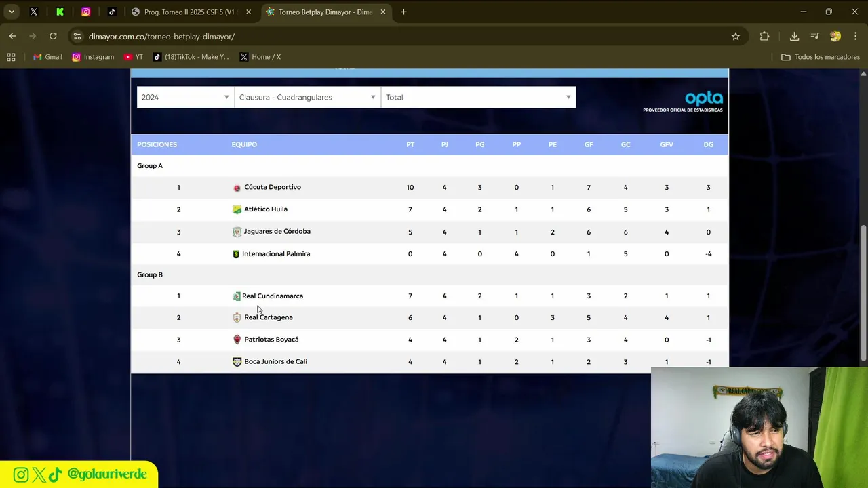This screenshot has height=488, width=868.
Task: Expand the Total filter dropdown
Action: click(x=478, y=97)
